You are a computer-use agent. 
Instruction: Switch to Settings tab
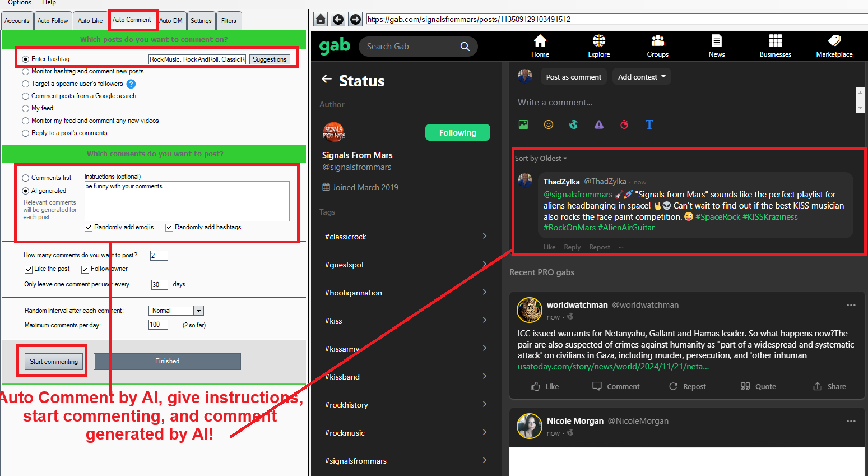coord(201,21)
